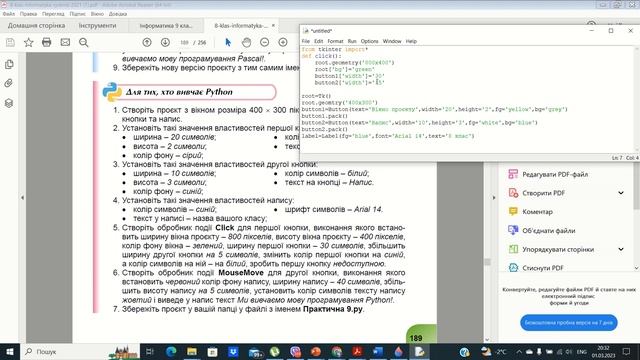Choose the selection arrow tool
The width and height of the screenshot is (640, 360).
228,42
